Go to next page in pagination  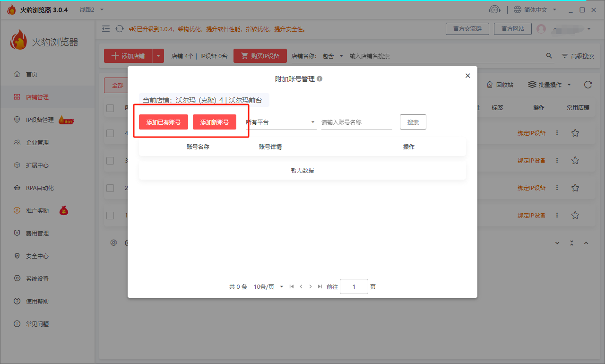[311, 286]
